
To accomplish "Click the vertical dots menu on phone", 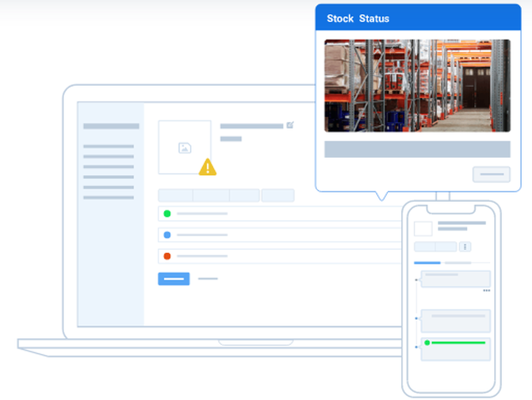I will click(x=465, y=247).
